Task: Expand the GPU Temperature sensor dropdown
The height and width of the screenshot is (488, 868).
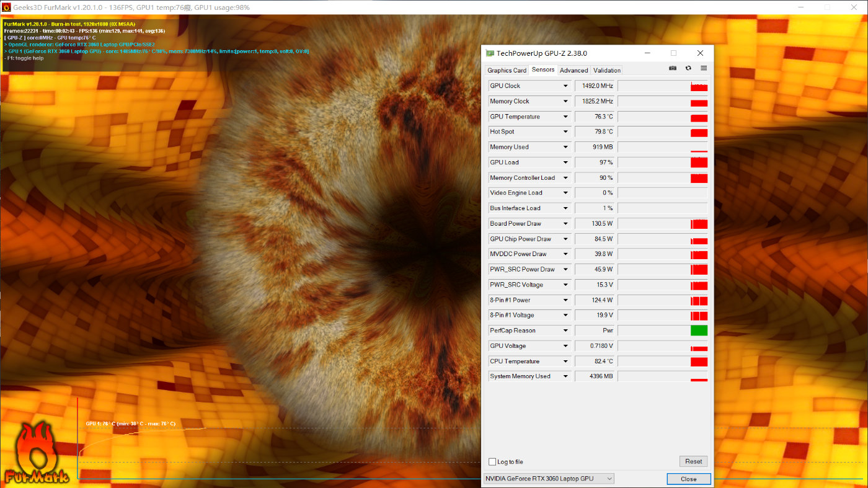Action: click(x=565, y=117)
